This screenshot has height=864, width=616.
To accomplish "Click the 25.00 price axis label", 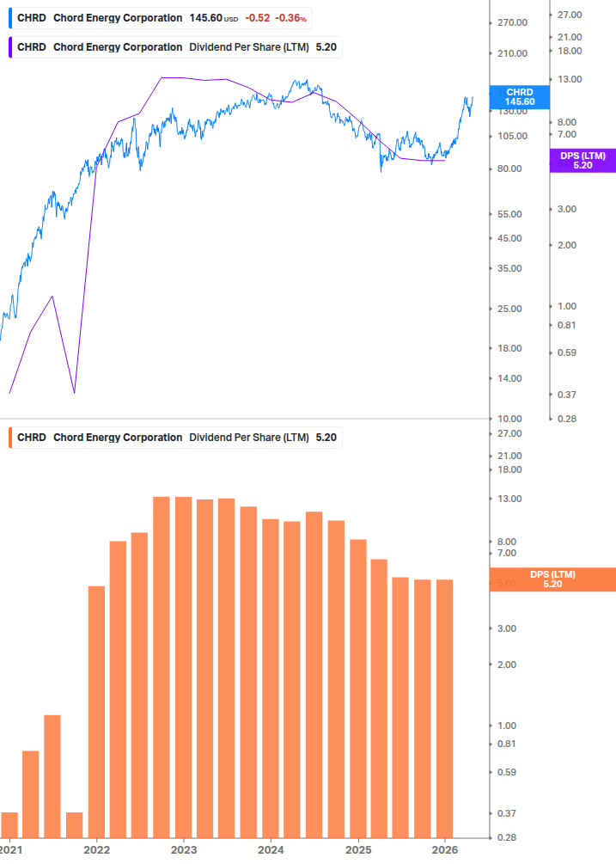I will point(509,309).
